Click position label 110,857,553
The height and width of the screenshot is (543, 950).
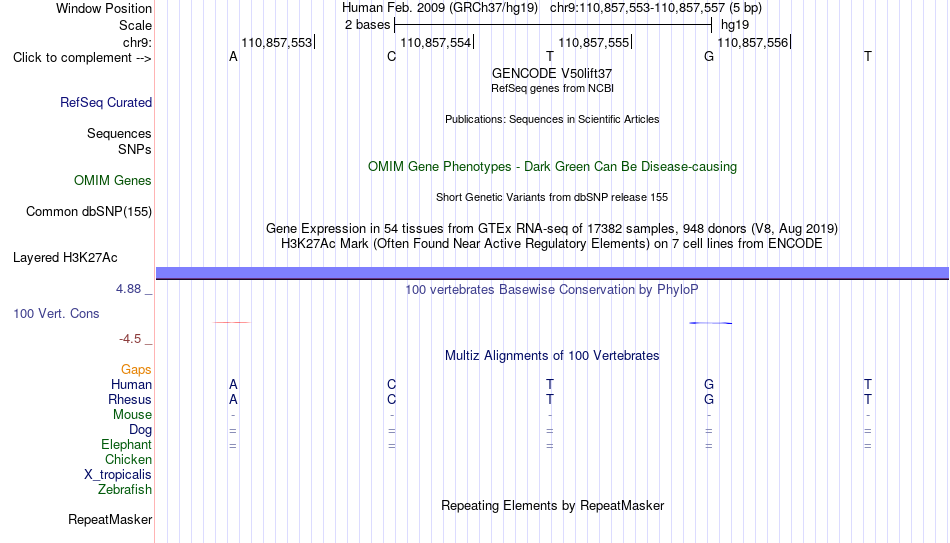click(277, 42)
